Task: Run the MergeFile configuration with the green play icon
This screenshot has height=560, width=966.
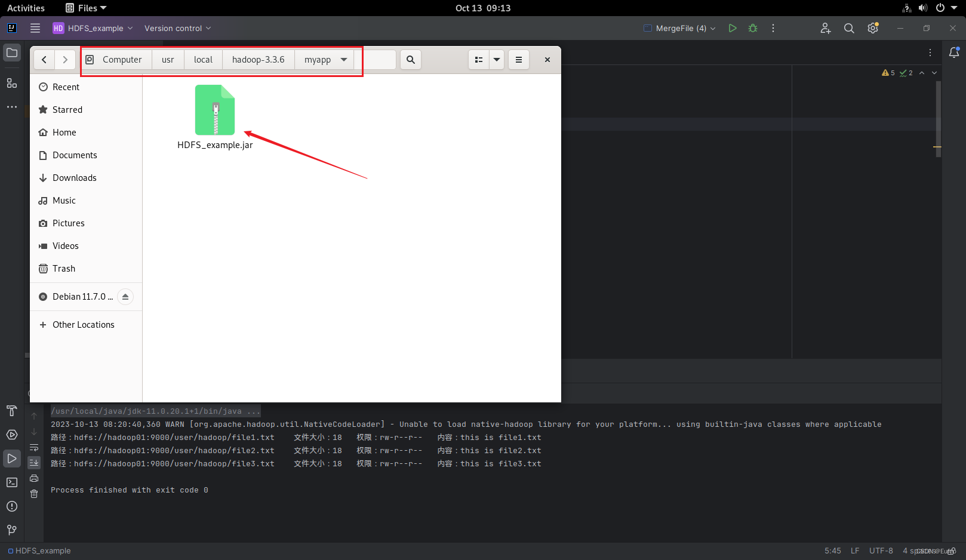Action: click(x=733, y=27)
